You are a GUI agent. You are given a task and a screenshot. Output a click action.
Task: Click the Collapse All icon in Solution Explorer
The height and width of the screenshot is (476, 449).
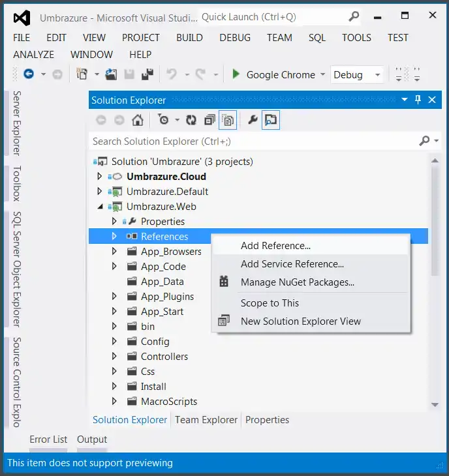209,120
